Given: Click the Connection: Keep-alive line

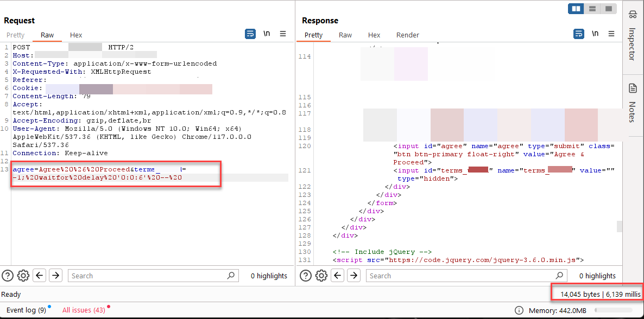Looking at the screenshot, I should pos(60,153).
